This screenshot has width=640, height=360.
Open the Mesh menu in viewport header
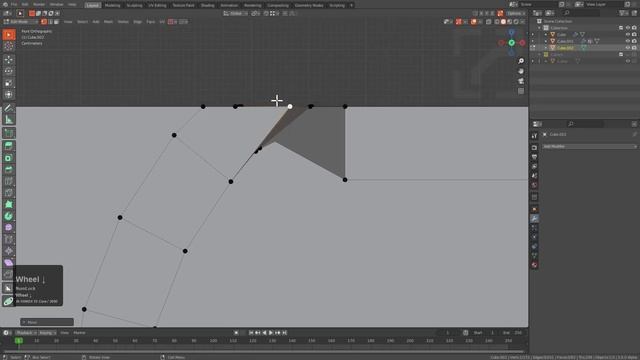[x=108, y=22]
